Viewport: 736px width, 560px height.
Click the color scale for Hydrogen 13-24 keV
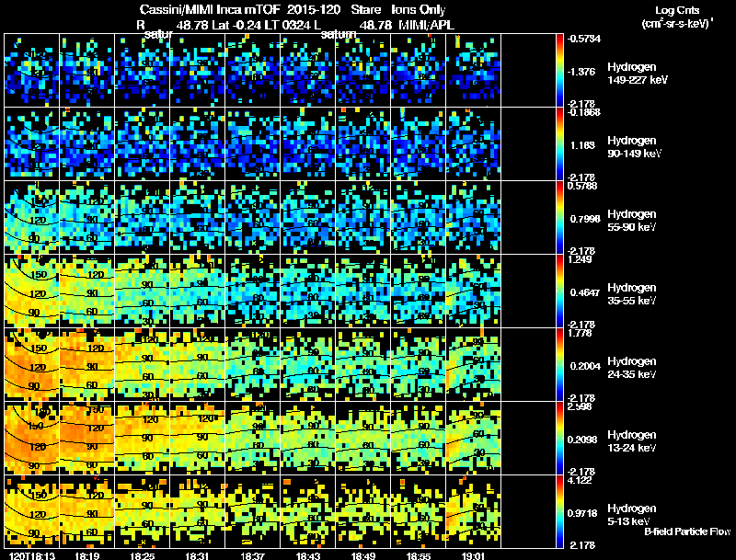pos(559,438)
